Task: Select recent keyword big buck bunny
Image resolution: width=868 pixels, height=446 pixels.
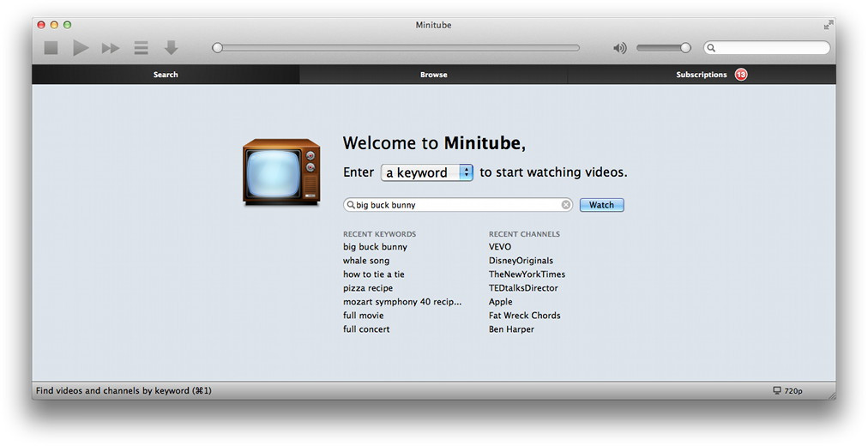Action: click(x=375, y=247)
